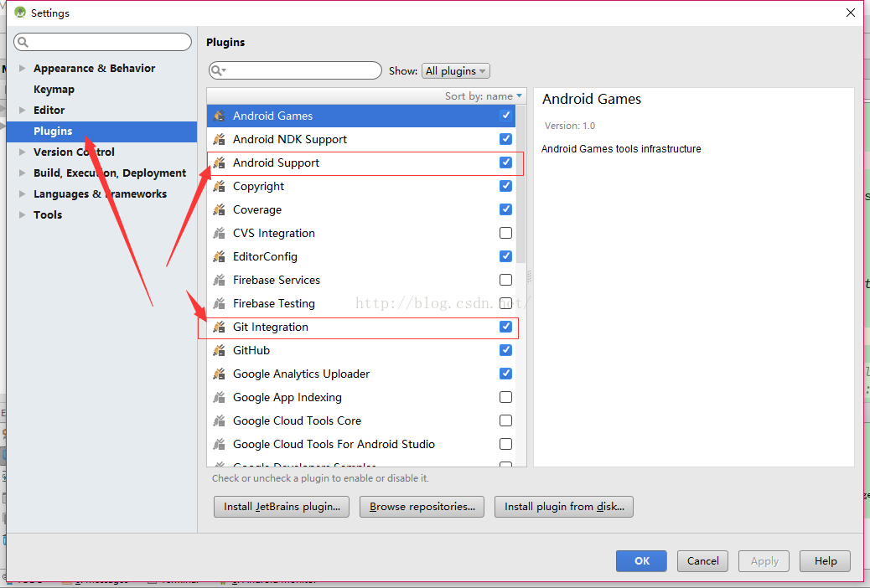Expand the Editor settings node
The width and height of the screenshot is (870, 588).
click(22, 110)
